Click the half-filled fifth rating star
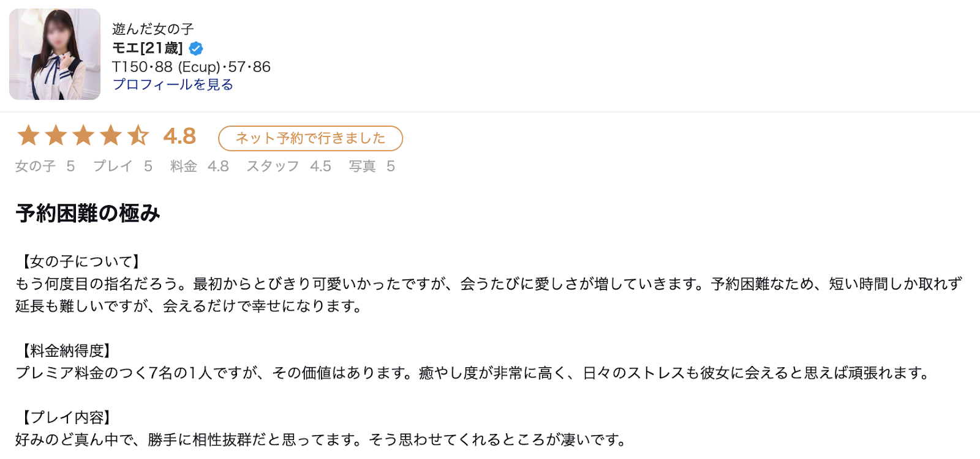This screenshot has height=459, width=980. 138,135
